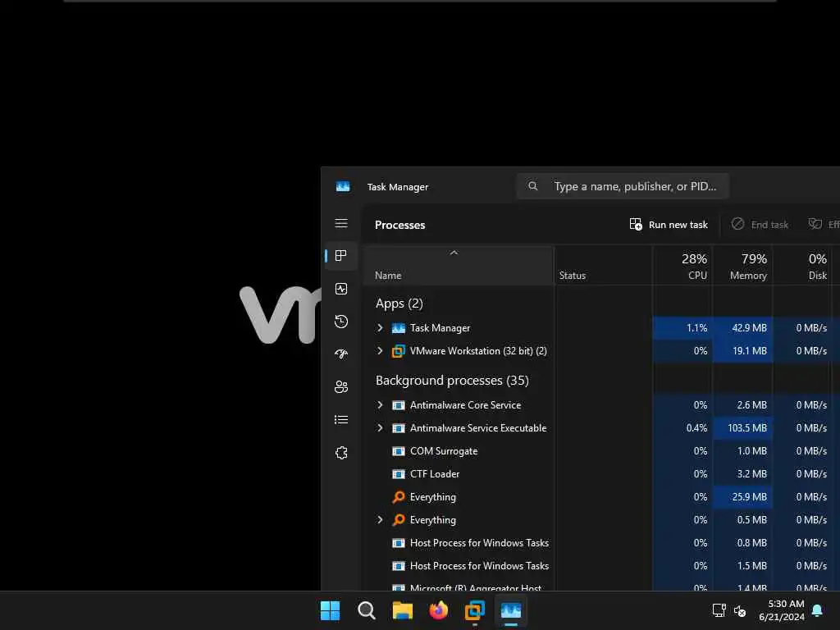Click the 103.5 MB memory value
The width and height of the screenshot is (840, 630).
746,428
